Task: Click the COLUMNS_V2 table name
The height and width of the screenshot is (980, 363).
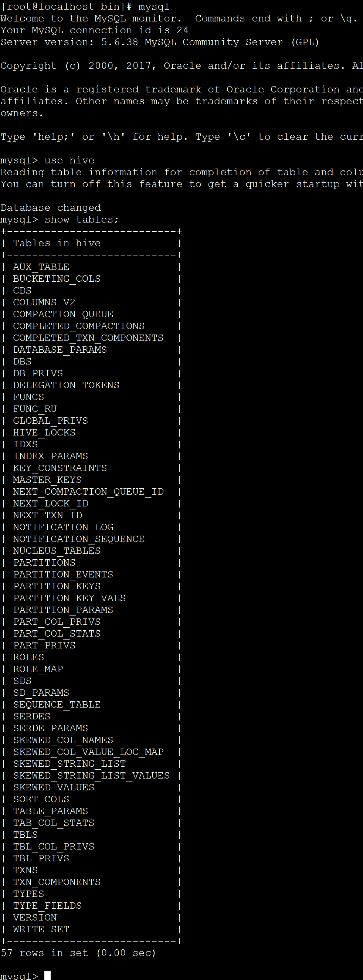Action: (x=44, y=302)
